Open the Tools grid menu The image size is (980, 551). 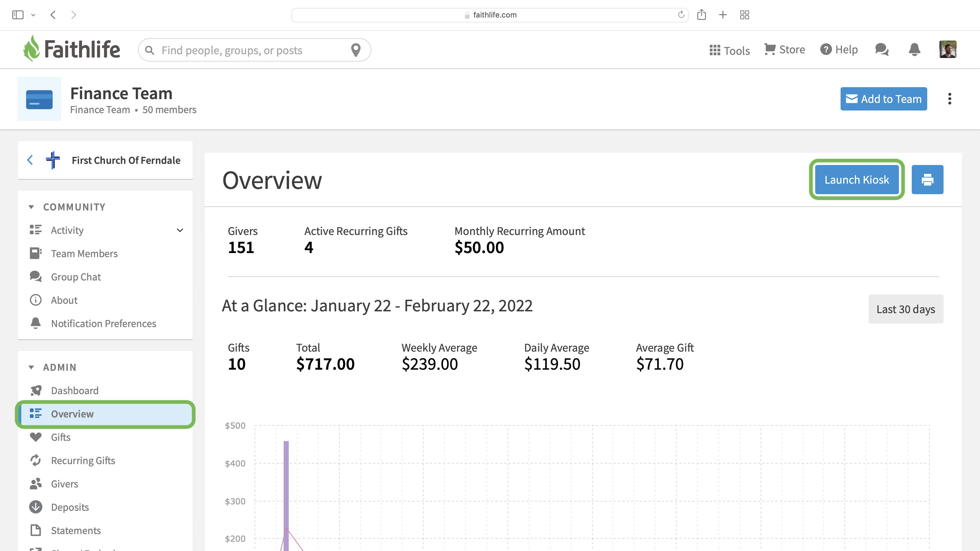tap(729, 50)
